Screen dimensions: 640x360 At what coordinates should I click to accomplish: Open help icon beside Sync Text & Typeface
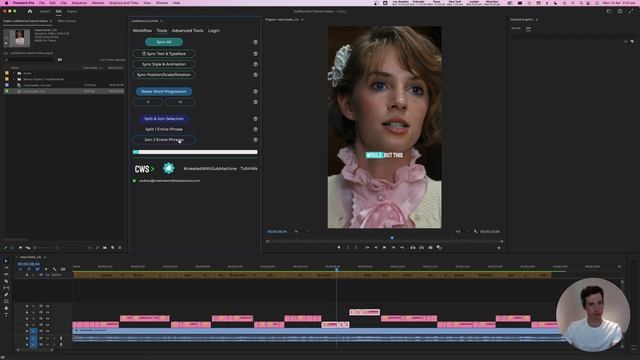point(255,53)
